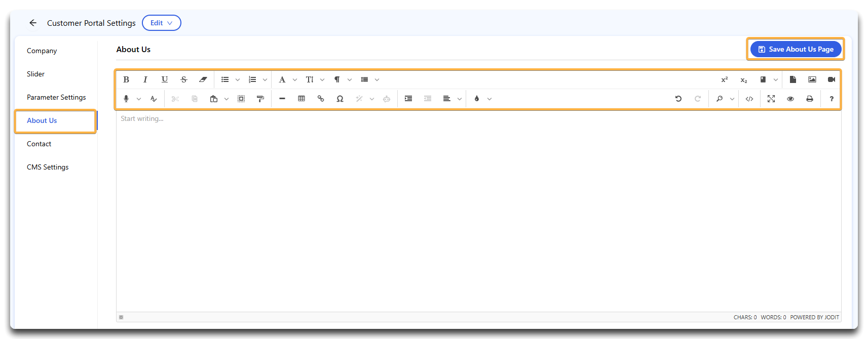Undo the last editor action
Image resolution: width=868 pixels, height=339 pixels.
[678, 99]
